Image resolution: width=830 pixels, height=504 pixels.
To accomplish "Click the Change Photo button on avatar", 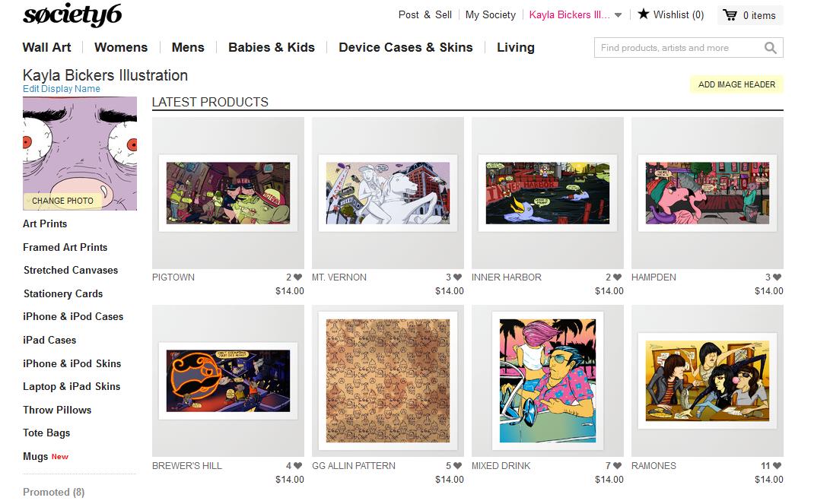I will point(62,201).
